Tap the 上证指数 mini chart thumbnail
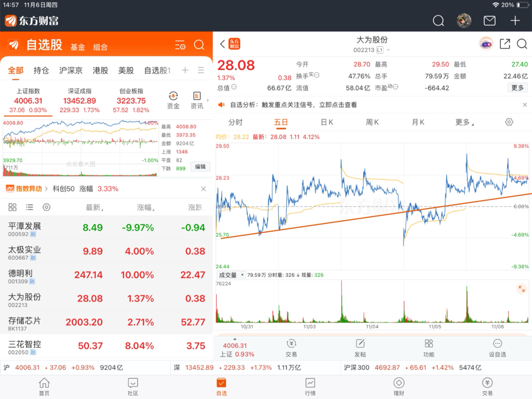This screenshot has height=399, width=532. tap(81, 148)
